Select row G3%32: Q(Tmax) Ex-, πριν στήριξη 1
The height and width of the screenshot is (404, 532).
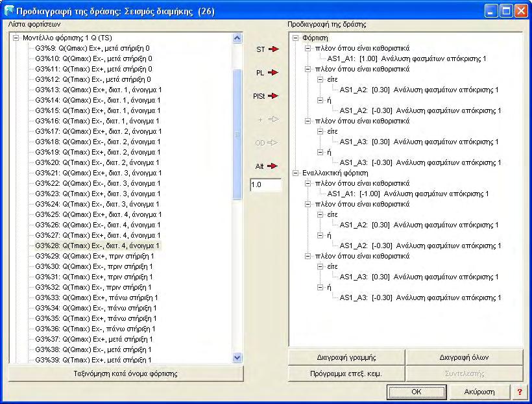point(93,288)
